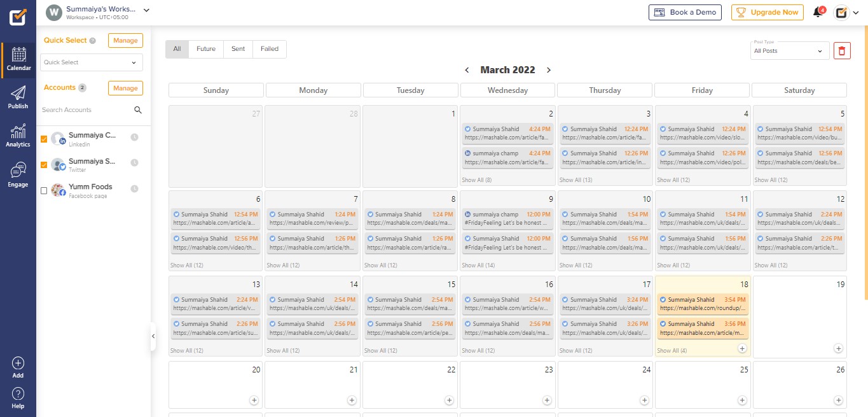Uncheck Summaiya S... Twitter account checkbox
This screenshot has height=417, width=868.
[44, 165]
